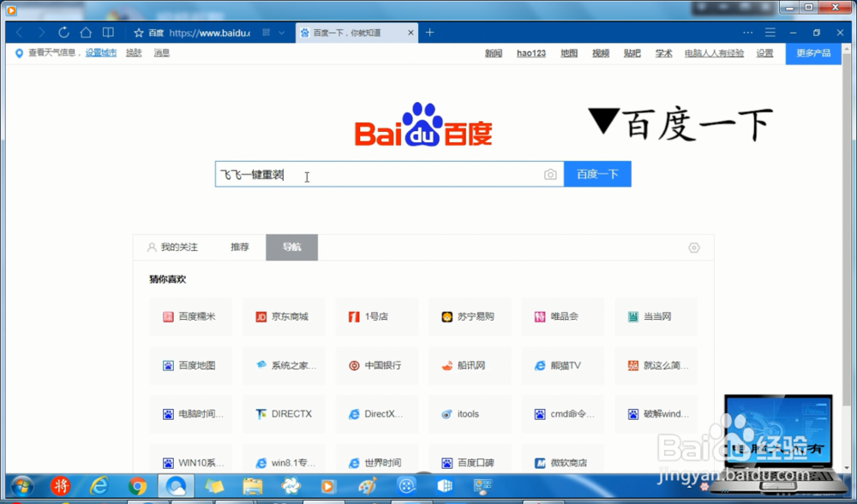
Task: Open the 设置城市 link
Action: 101,52
